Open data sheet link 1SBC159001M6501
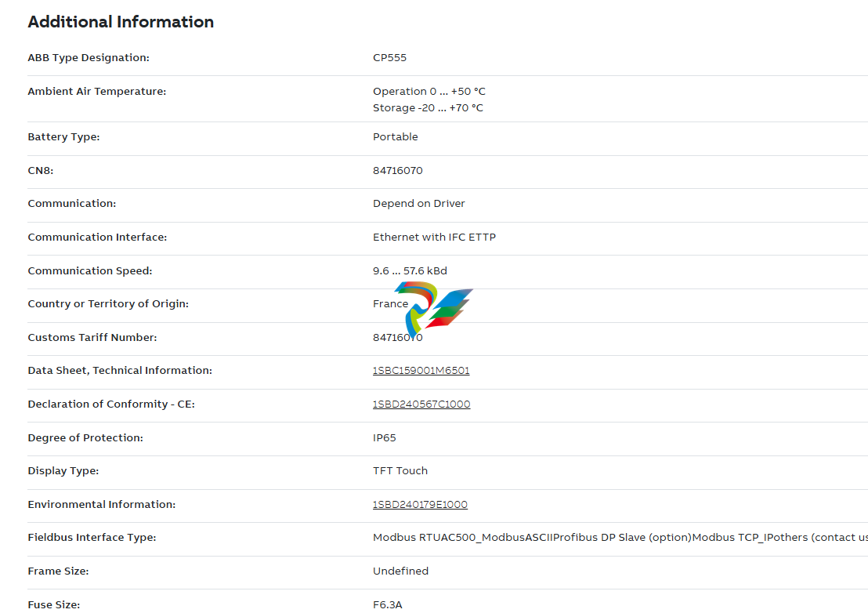The image size is (868, 613). click(421, 371)
